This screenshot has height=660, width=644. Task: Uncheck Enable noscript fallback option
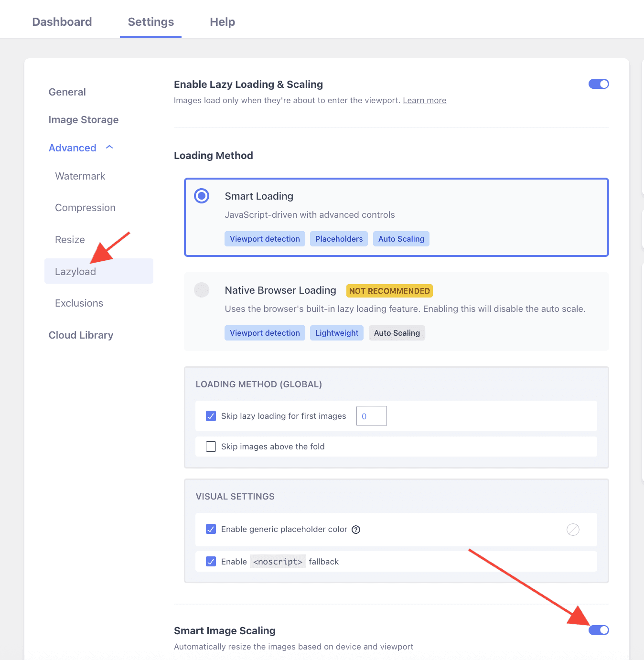coord(211,562)
